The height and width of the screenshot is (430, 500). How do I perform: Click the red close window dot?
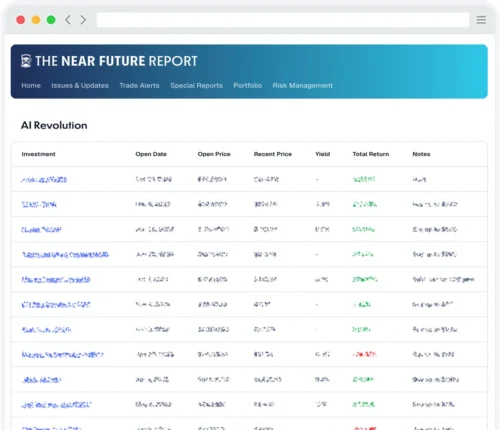[21, 20]
